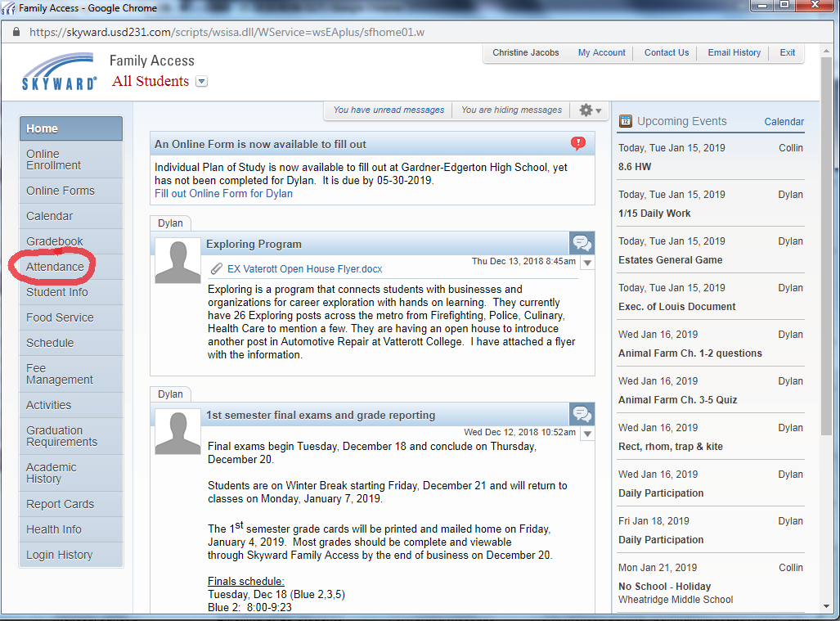This screenshot has width=840, height=621.
Task: Click the Upcoming Events calendar icon
Action: pos(625,121)
